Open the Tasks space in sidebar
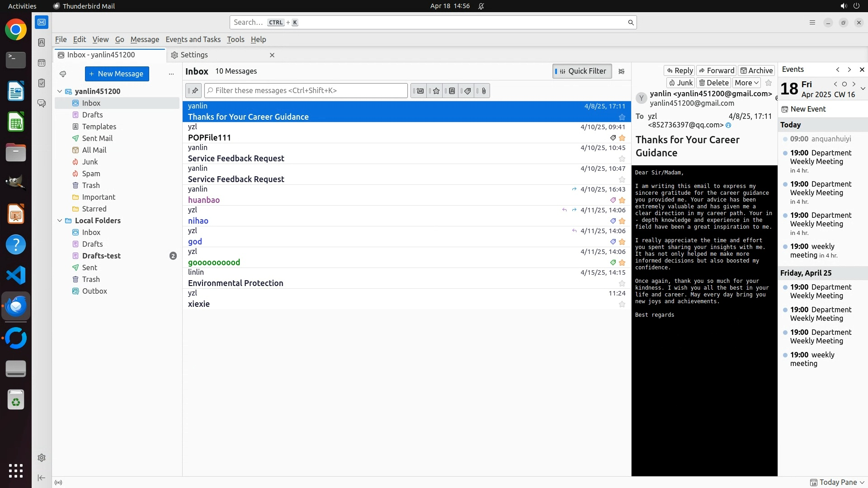 pos(42,83)
